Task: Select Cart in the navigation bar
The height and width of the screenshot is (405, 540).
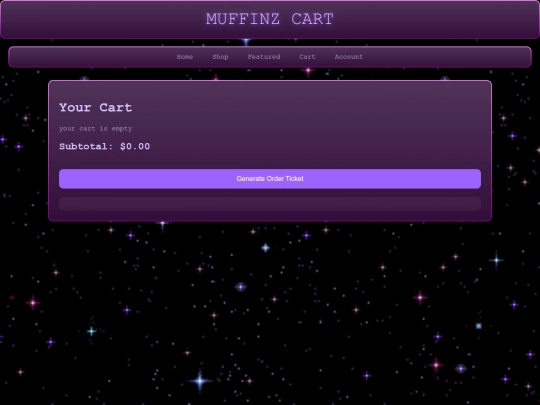Action: [x=307, y=57]
